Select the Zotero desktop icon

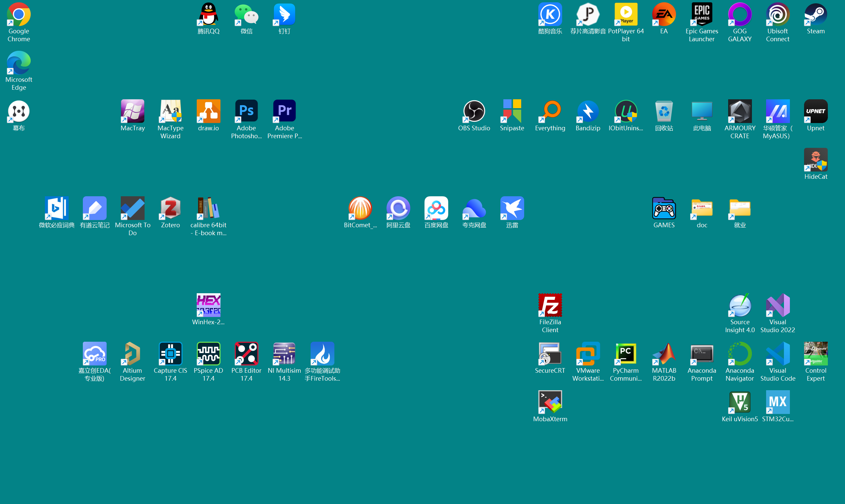pos(171,208)
